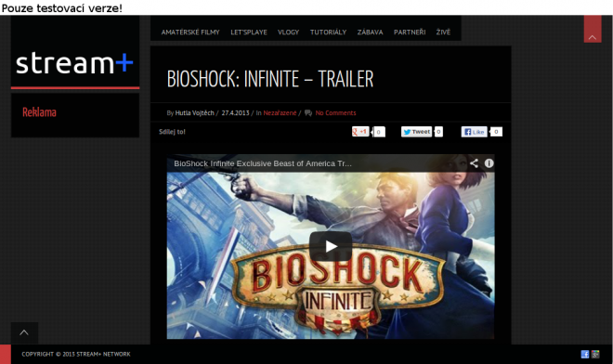Image resolution: width=613 pixels, height=364 pixels.
Task: Click the Facebook Like button
Action: pos(475,132)
